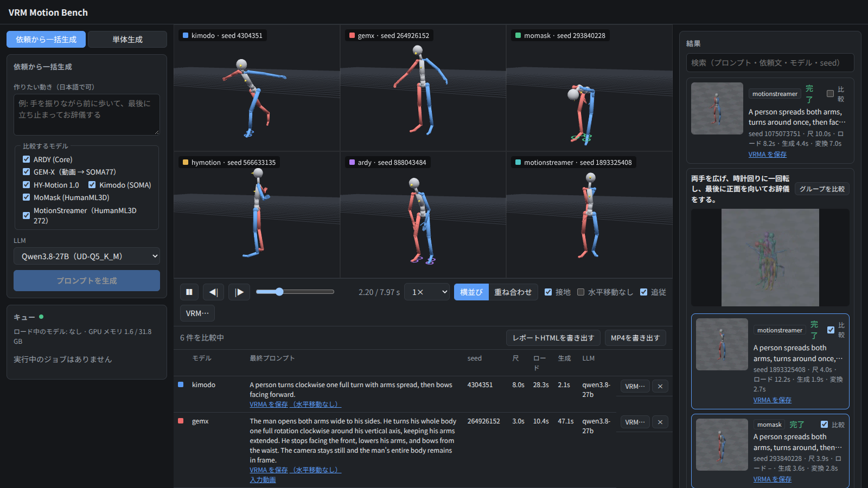This screenshot has width=868, height=488.
Task: Select kimodo seed 4304351 viewport
Action: click(257, 88)
